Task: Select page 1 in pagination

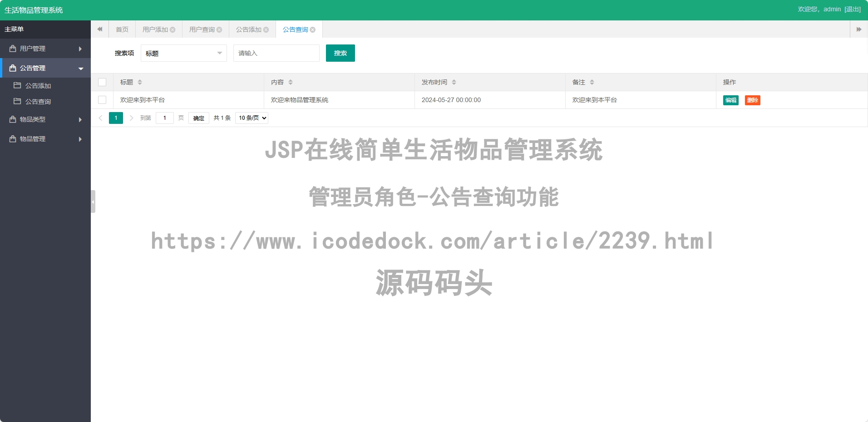Action: [116, 118]
